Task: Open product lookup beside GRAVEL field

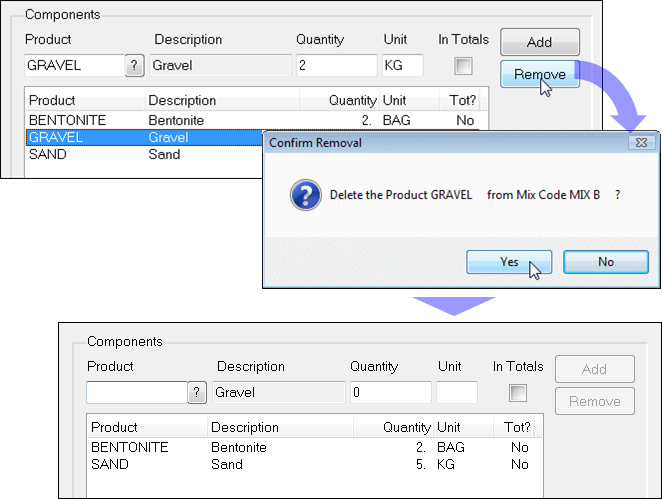Action: [134, 65]
